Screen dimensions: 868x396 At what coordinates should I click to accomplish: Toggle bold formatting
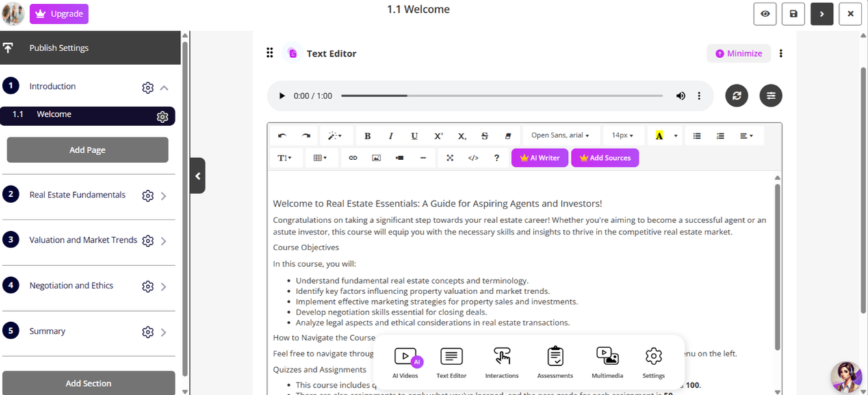(x=368, y=136)
